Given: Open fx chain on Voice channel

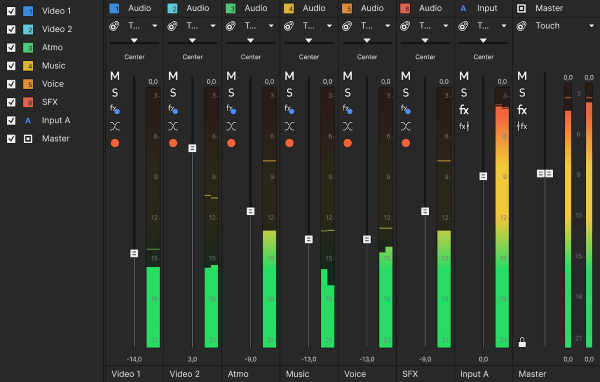Looking at the screenshot, I should 347,109.
